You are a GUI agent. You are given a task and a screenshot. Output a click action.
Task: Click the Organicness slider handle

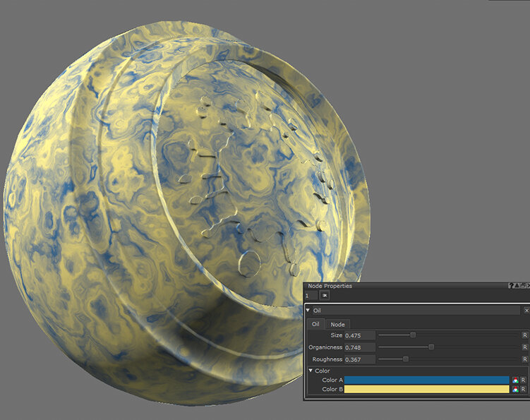tap(431, 347)
